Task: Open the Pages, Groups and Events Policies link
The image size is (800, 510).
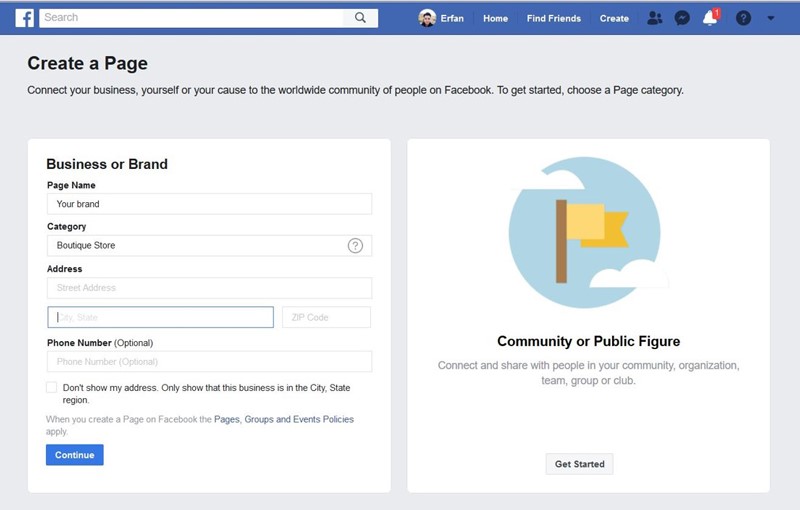Action: [x=283, y=420]
